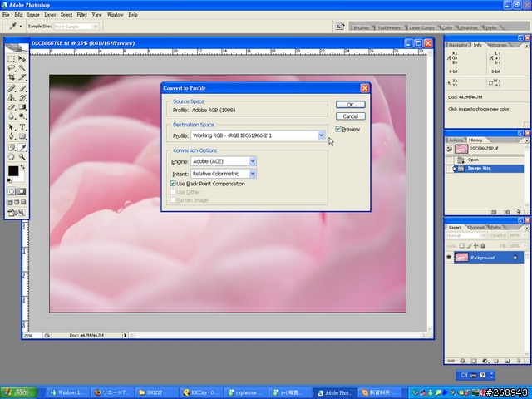Select the Move tool

pyautogui.click(x=22, y=59)
